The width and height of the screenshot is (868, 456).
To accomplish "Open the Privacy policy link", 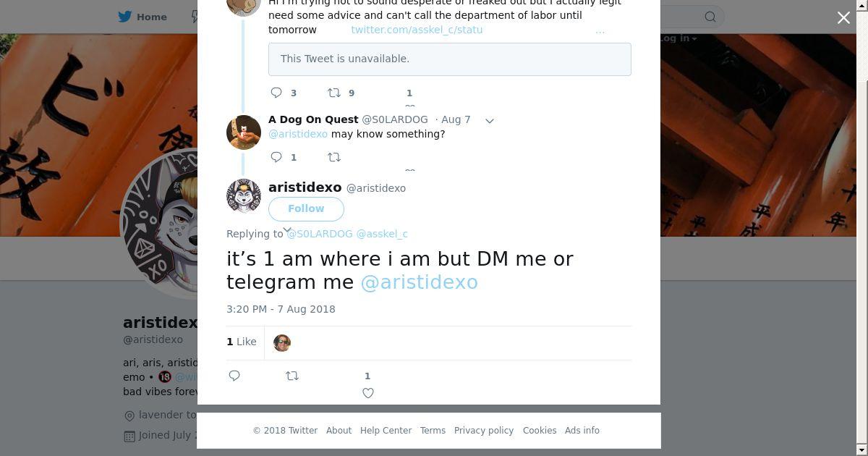I will 484,431.
